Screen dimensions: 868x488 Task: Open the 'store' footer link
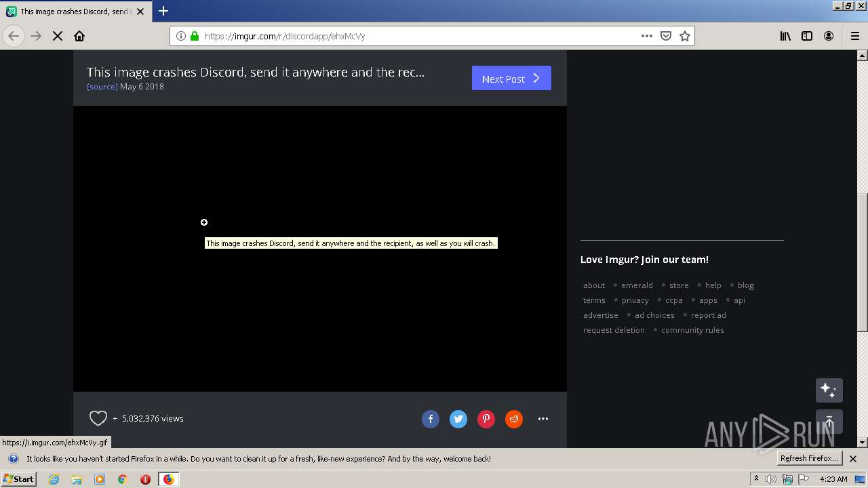tap(679, 285)
